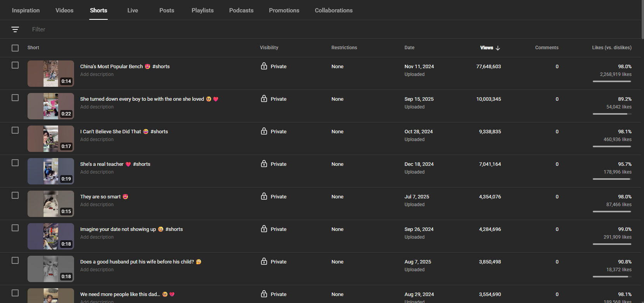
Task: Click the filter lines icon
Action: pos(15,29)
